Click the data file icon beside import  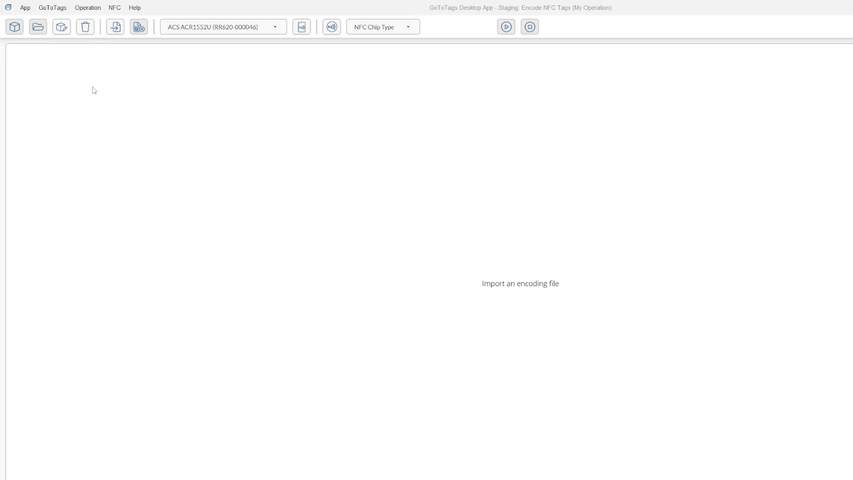coord(139,27)
